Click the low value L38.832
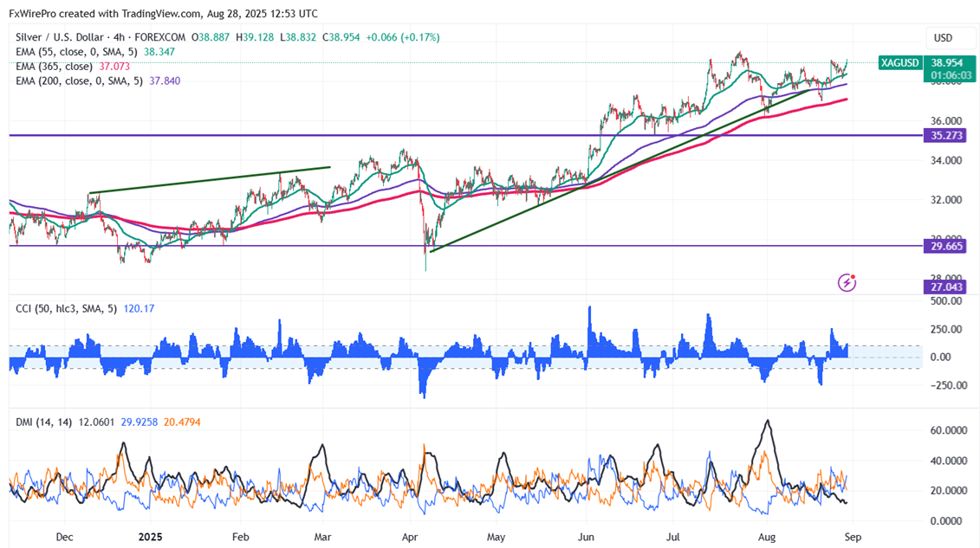Viewport: 980px width, 548px height. pos(298,37)
